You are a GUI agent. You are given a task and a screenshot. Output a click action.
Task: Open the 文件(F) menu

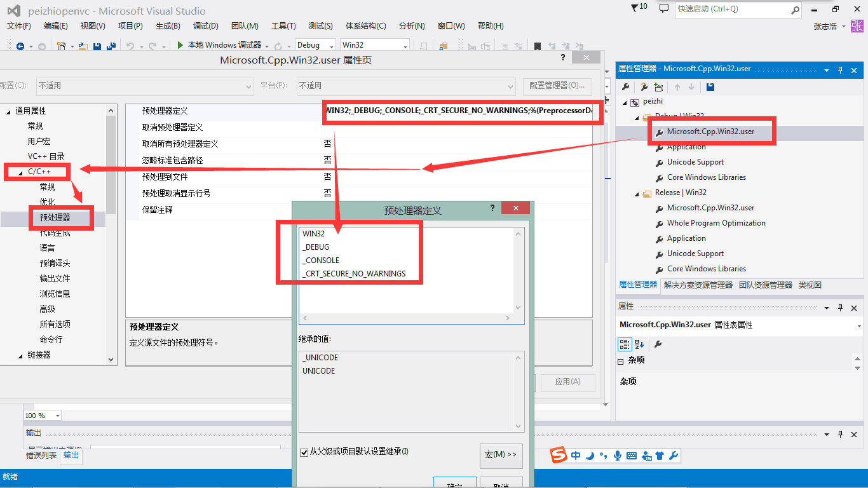[19, 26]
